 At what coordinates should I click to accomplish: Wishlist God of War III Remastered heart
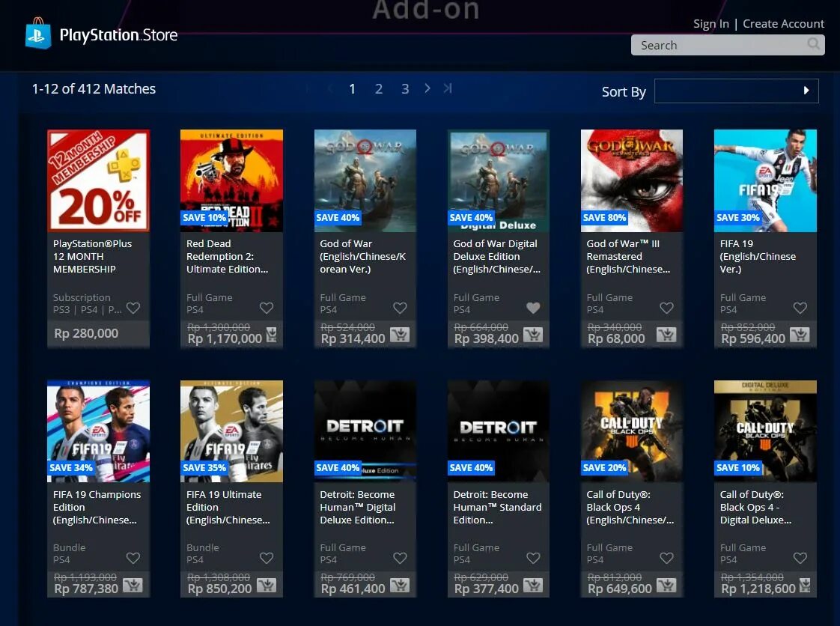[x=666, y=308]
